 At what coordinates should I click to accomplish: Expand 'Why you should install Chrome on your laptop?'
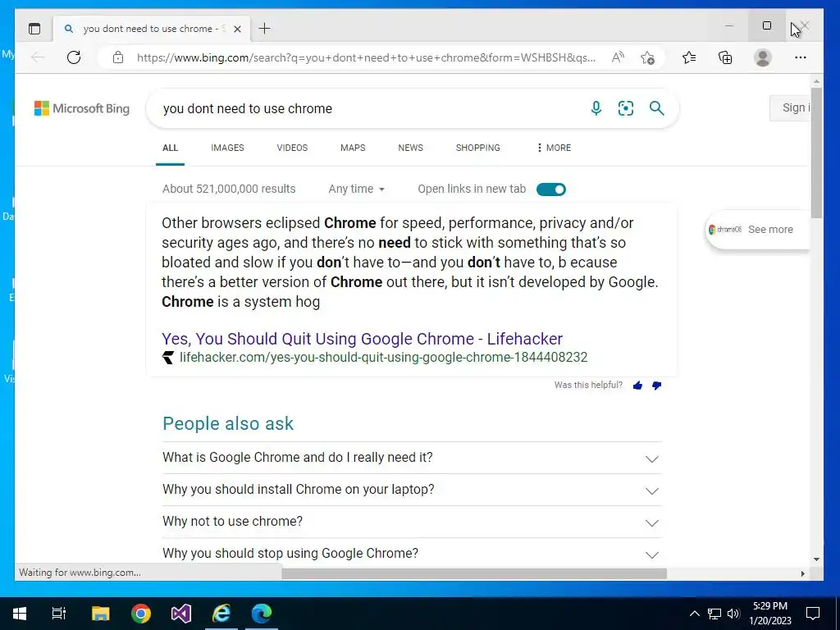coord(412,490)
